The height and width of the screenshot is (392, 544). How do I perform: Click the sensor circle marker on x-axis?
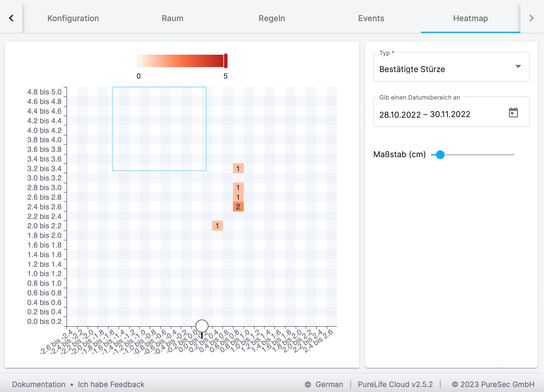click(x=202, y=326)
